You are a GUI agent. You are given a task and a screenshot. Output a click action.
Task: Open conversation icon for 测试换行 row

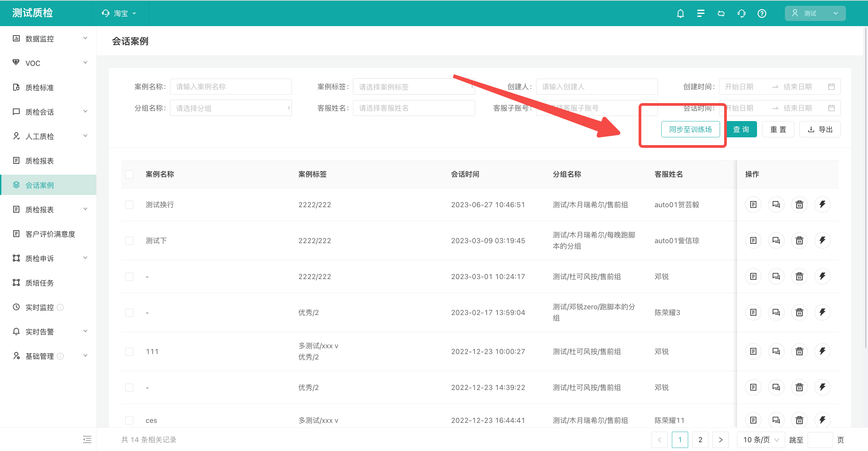776,204
